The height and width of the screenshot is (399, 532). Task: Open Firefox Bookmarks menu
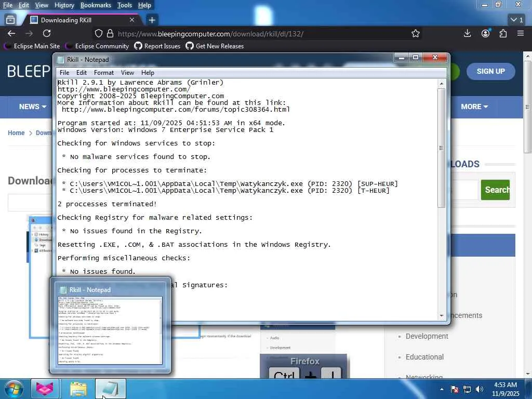[96, 5]
